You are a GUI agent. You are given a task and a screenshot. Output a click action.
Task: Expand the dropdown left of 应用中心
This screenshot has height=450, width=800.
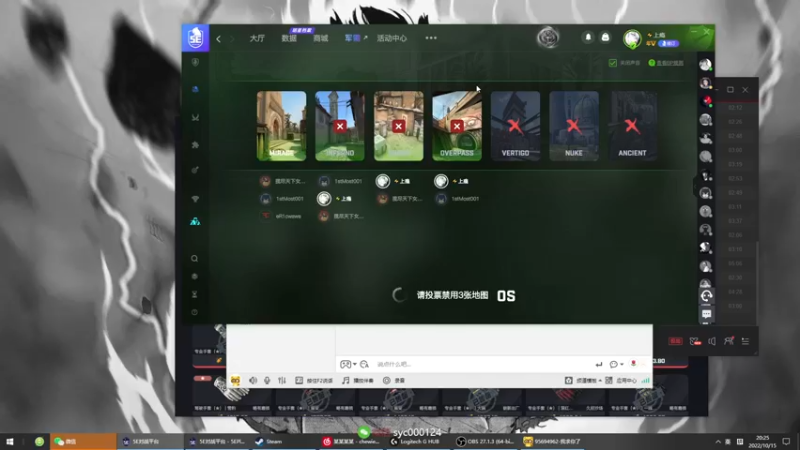[x=600, y=381]
